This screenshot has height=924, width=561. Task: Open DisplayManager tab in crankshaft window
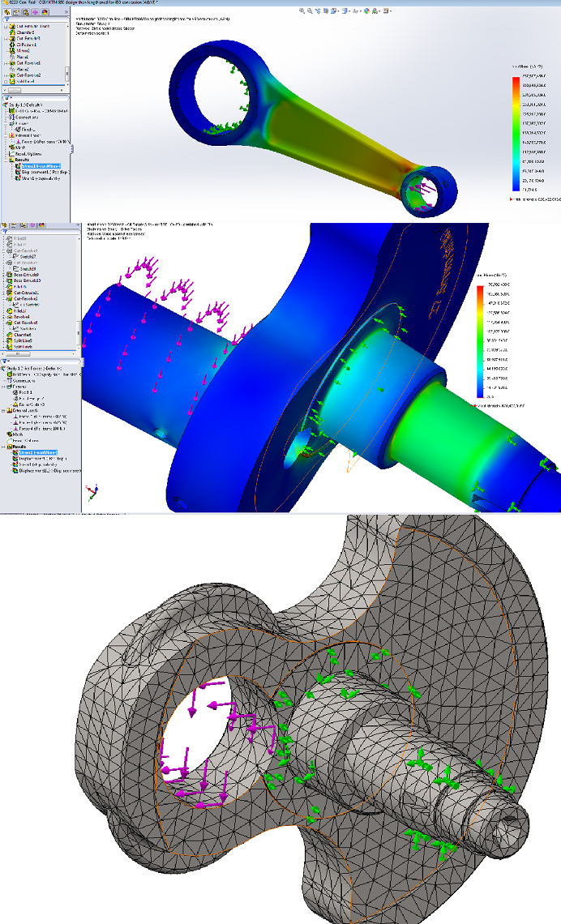point(42,225)
